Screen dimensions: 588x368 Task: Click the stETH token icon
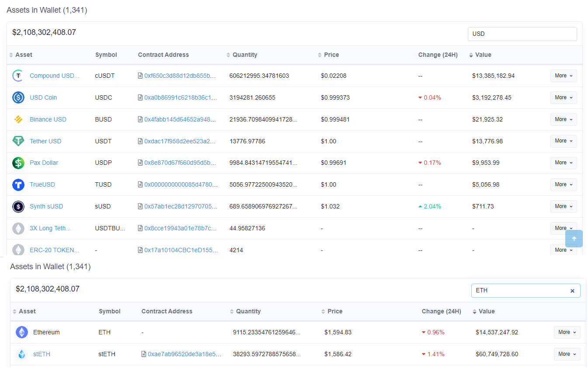(x=22, y=354)
